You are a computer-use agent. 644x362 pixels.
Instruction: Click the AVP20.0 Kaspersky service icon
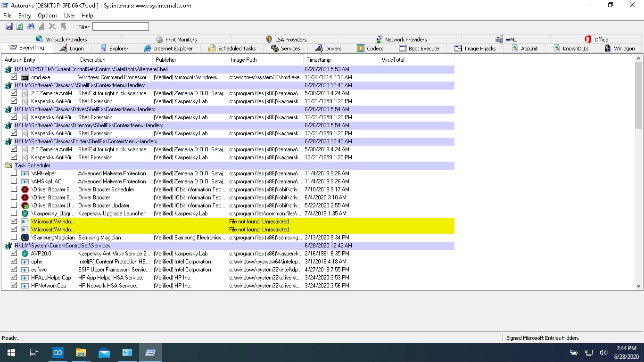click(x=25, y=254)
